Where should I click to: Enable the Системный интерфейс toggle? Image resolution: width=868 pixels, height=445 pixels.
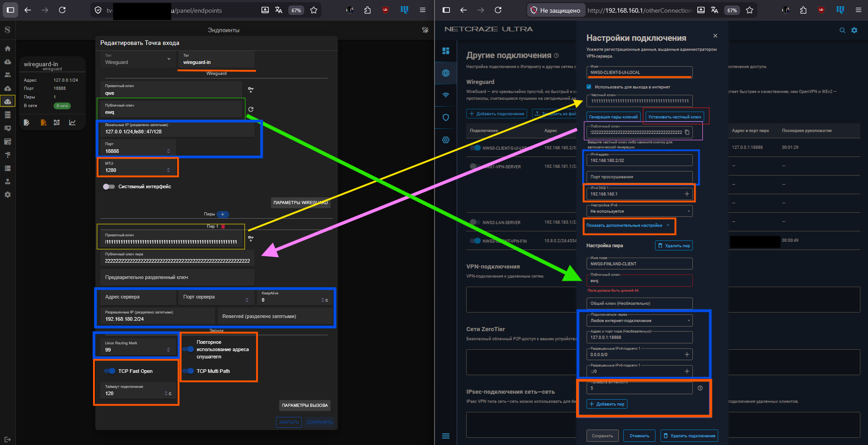pos(109,186)
